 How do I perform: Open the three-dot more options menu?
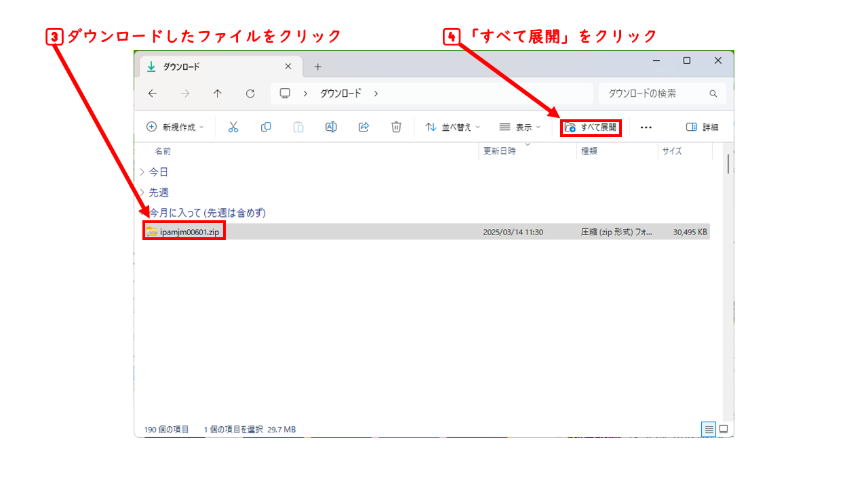(x=646, y=127)
